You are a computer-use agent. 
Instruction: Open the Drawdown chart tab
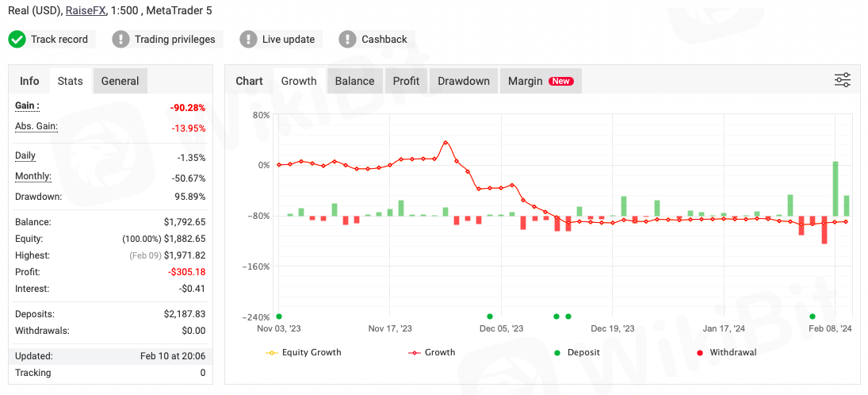click(x=464, y=81)
